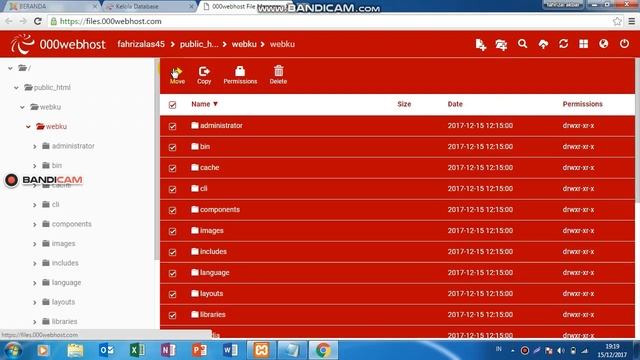Switch to grid view icon
This screenshot has width=640, height=360.
(584, 44)
